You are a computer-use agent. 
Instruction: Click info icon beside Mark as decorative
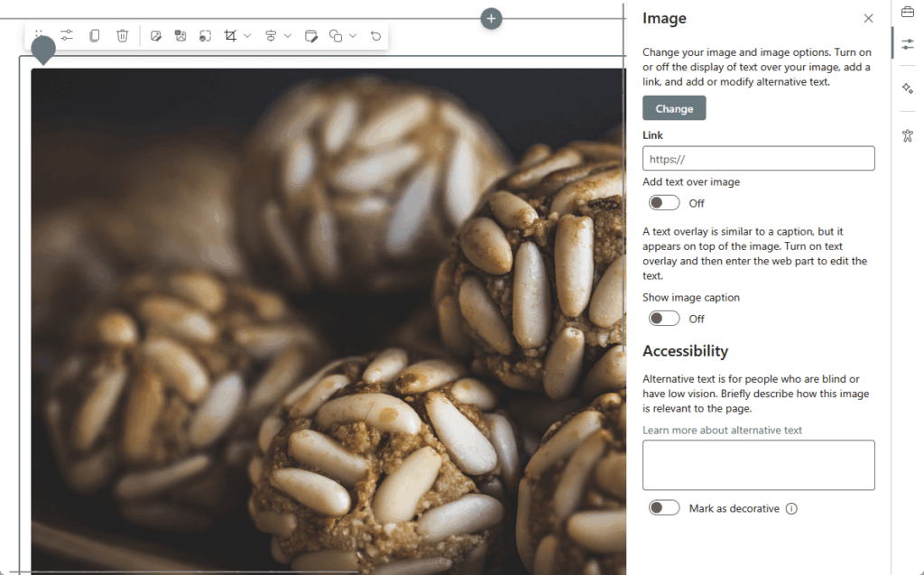(791, 508)
